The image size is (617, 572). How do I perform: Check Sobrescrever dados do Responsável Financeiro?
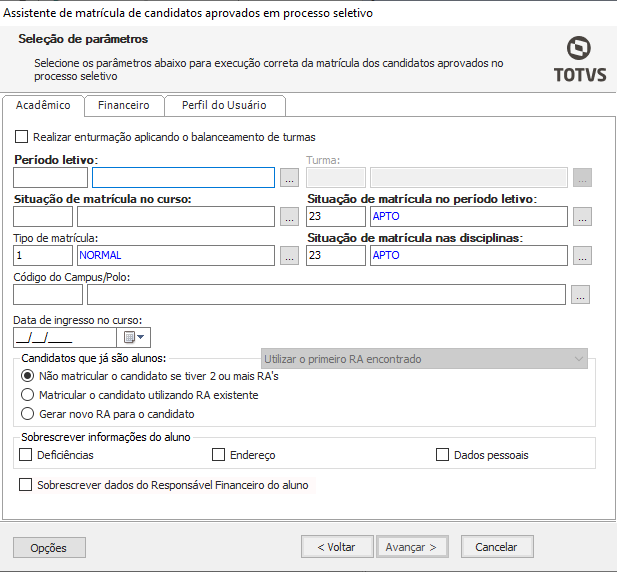pyautogui.click(x=26, y=485)
